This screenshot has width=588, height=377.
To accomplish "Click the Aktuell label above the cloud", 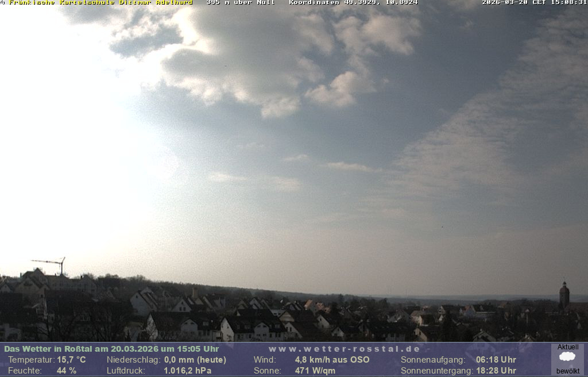I will (568, 347).
